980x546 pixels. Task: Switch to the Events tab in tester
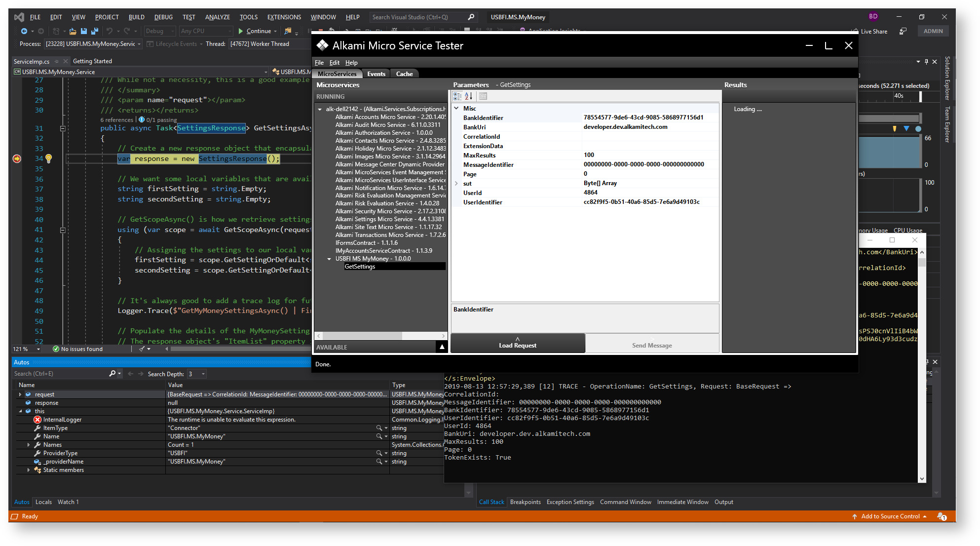(x=376, y=74)
